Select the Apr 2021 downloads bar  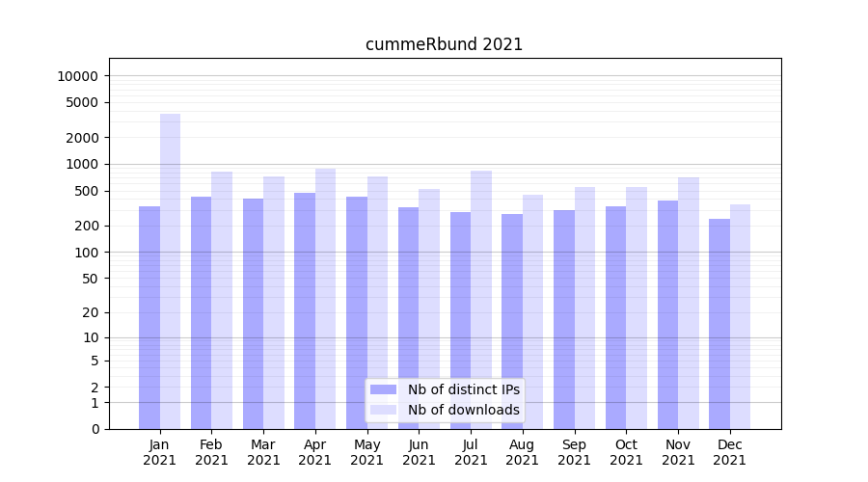[326, 299]
